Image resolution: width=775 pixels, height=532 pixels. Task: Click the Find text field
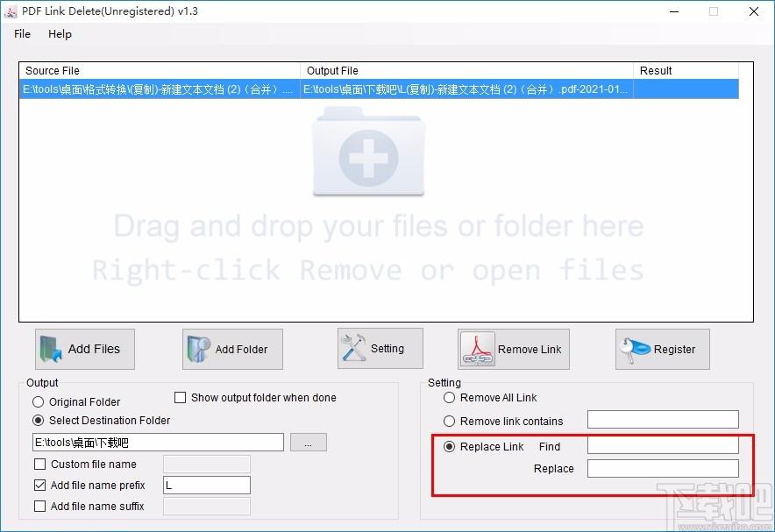(663, 445)
